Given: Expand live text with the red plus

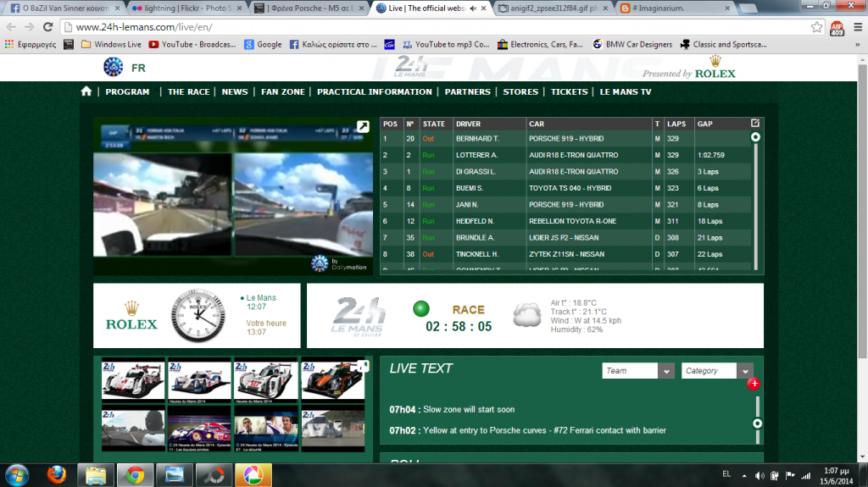Looking at the screenshot, I should coord(754,384).
